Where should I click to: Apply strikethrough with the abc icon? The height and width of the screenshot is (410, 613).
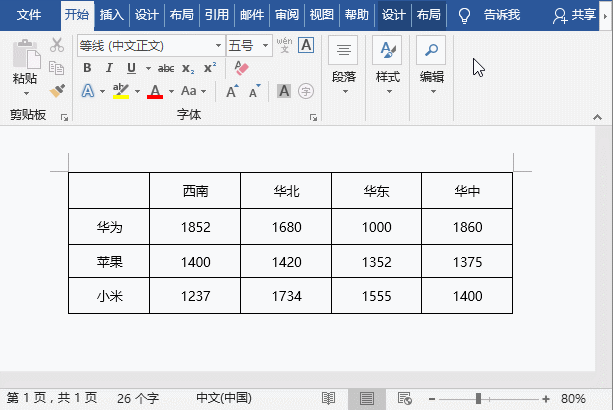pyautogui.click(x=166, y=68)
